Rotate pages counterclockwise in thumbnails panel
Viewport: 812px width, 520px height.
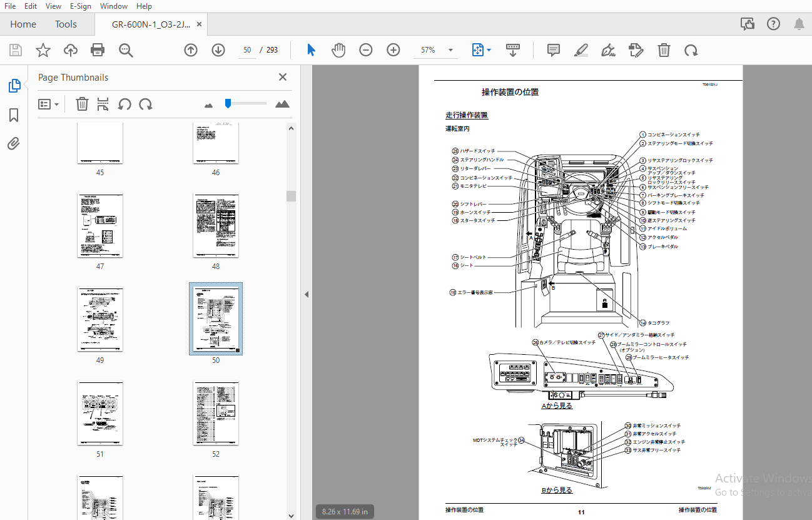124,104
